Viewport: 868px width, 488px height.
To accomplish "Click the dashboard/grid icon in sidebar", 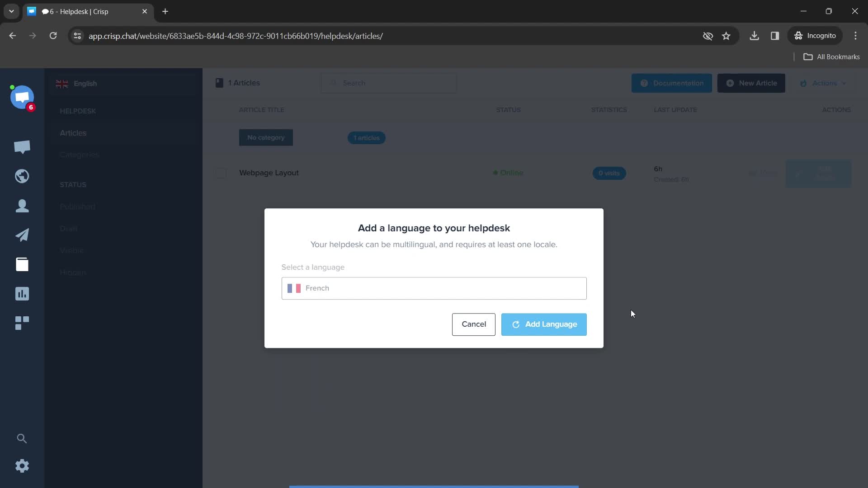I will coord(22,322).
